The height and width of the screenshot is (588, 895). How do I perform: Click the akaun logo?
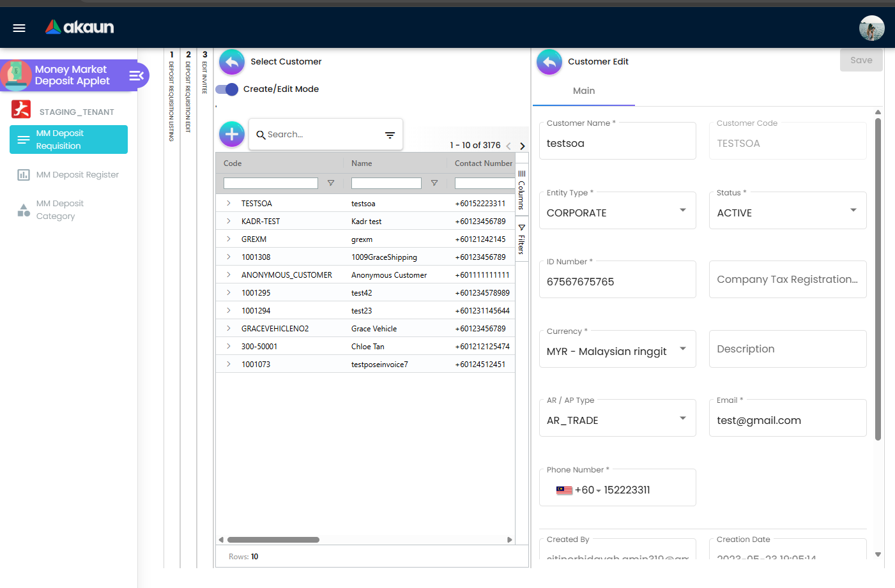click(79, 27)
